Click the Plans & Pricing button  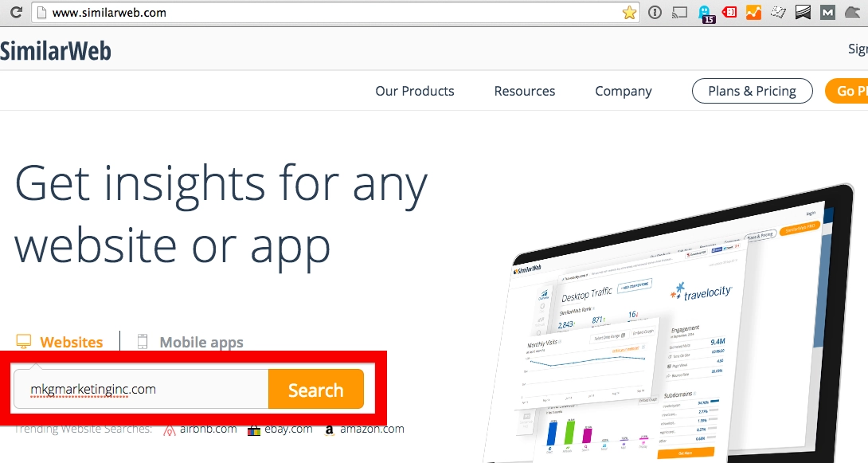752,91
